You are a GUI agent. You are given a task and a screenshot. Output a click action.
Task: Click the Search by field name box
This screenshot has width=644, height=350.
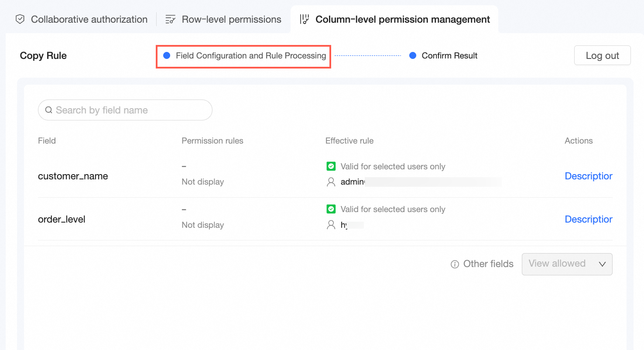pyautogui.click(x=131, y=110)
